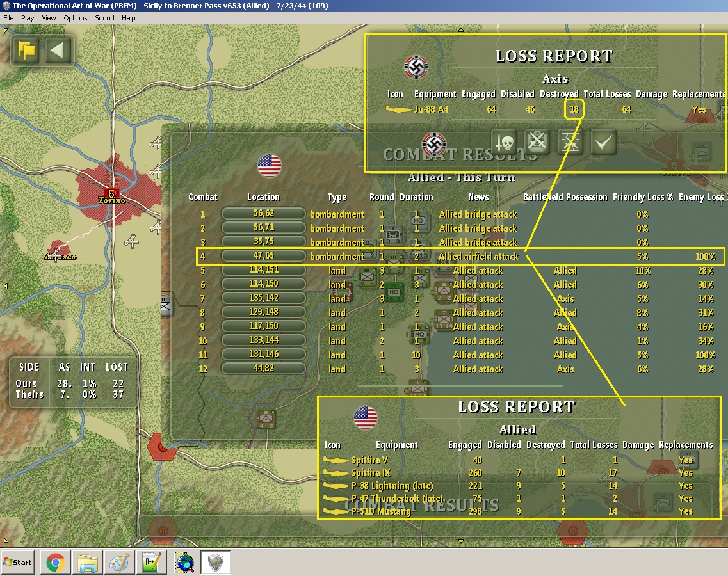
Task: Click location button 117,150
Action: [x=263, y=326]
